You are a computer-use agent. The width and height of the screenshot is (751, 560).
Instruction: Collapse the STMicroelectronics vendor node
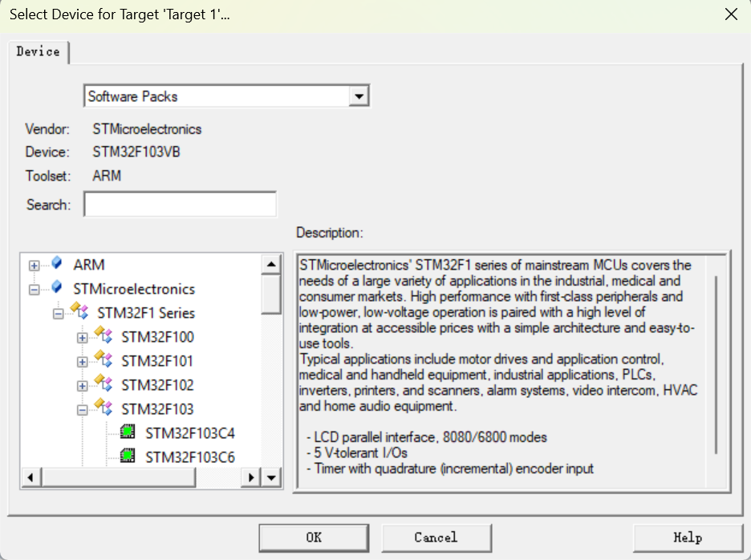pos(34,290)
